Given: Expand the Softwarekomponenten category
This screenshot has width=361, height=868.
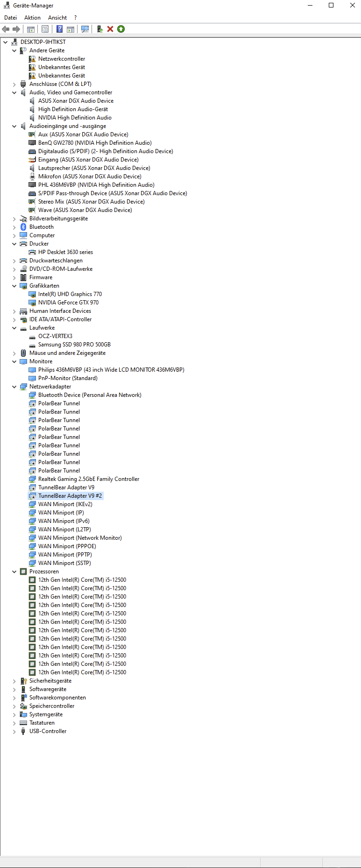Looking at the screenshot, I should pyautogui.click(x=14, y=698).
